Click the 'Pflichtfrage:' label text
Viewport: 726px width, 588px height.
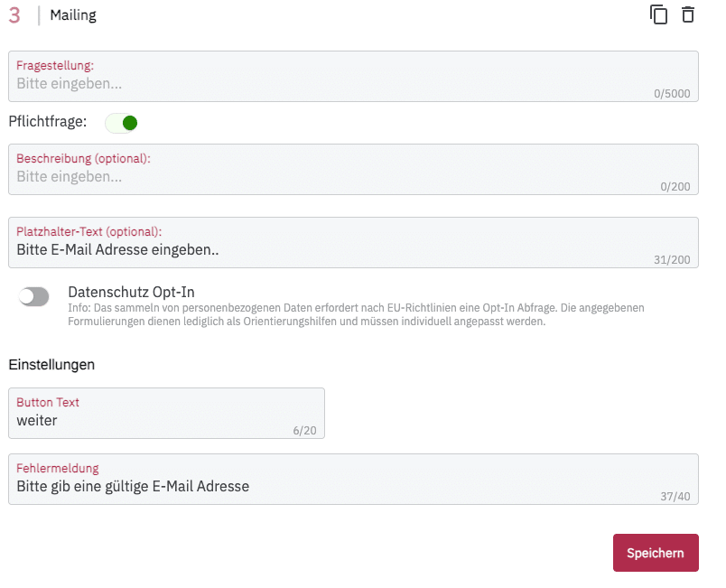[48, 122]
